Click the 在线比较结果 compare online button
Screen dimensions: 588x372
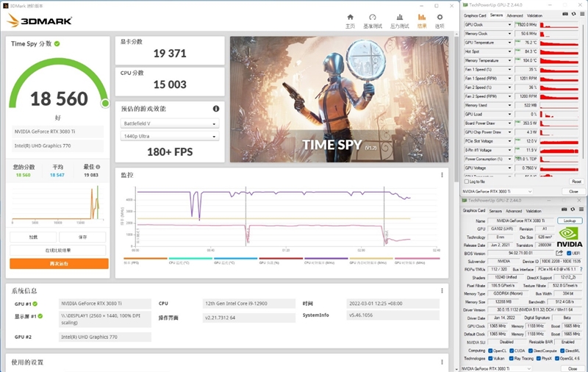[58, 250]
